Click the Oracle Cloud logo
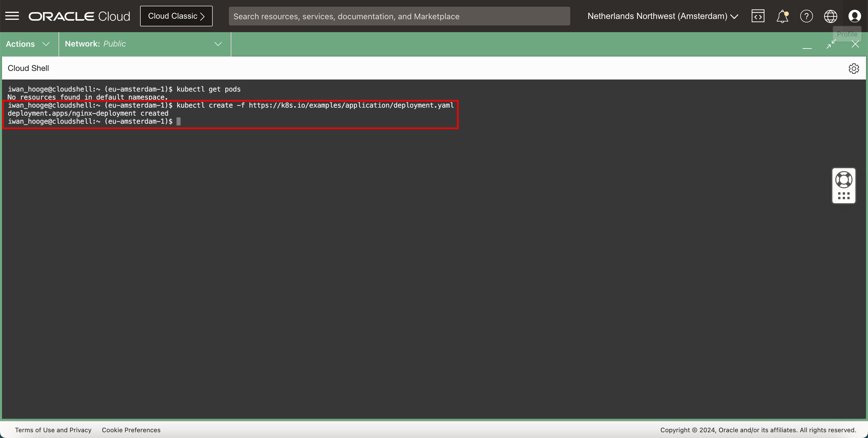This screenshot has width=868, height=438. (x=79, y=16)
